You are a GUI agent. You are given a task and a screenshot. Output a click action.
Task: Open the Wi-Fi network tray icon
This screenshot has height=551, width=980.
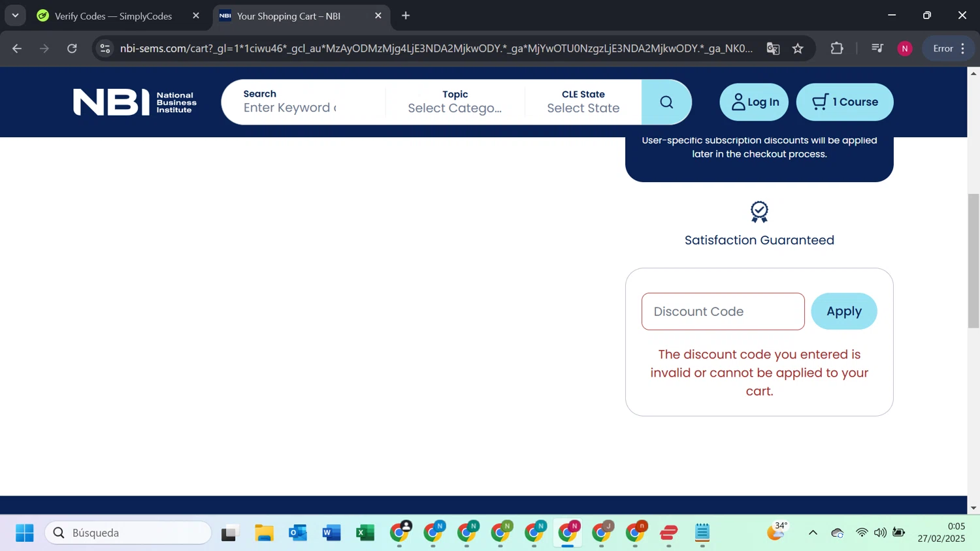(x=862, y=533)
